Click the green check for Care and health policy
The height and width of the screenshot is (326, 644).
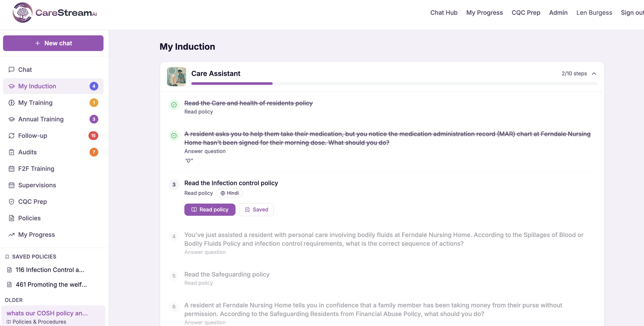pos(174,105)
